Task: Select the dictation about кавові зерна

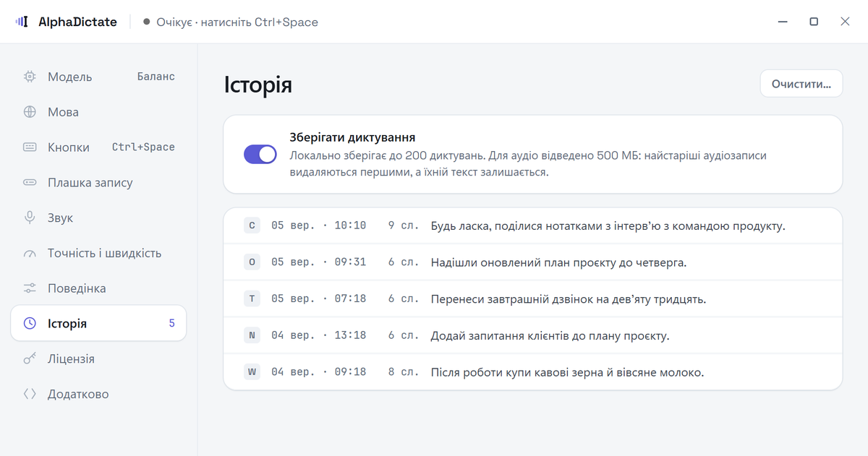Action: coord(533,372)
